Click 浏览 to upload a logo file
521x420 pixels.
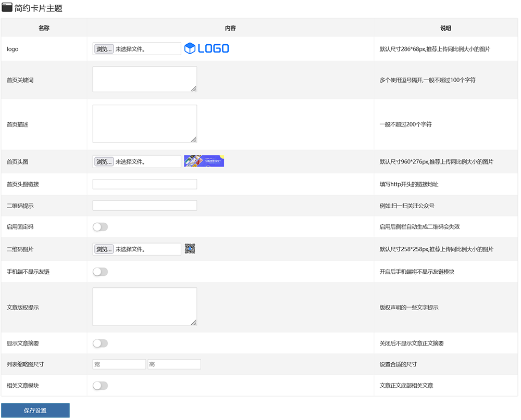pyautogui.click(x=103, y=48)
